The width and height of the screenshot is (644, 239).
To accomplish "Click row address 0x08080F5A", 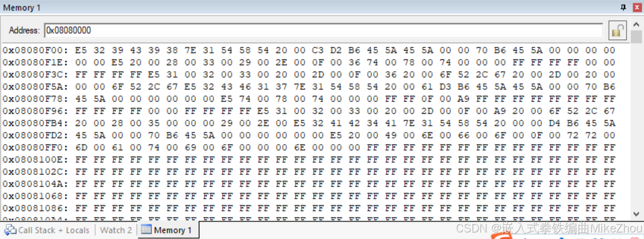I will [36, 87].
